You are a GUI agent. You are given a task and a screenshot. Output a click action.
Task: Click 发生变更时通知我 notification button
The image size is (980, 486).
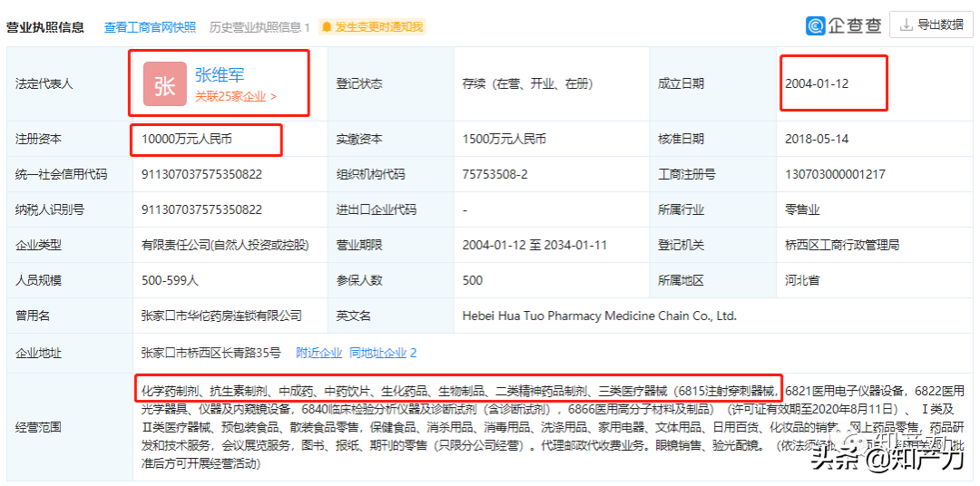click(x=373, y=27)
